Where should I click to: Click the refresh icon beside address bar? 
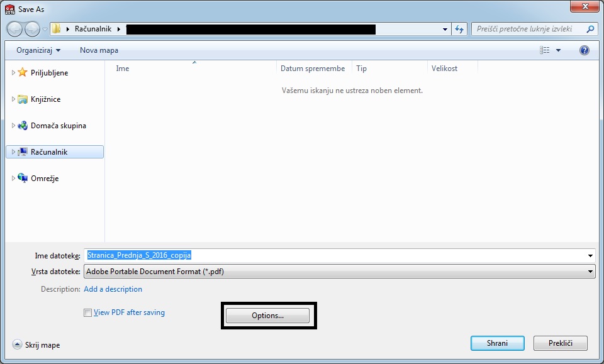459,29
